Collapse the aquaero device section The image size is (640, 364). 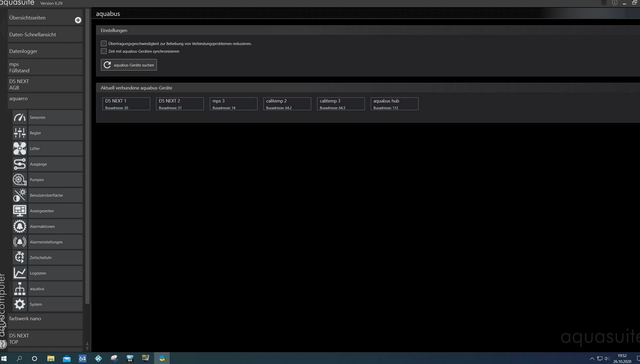[x=45, y=101]
